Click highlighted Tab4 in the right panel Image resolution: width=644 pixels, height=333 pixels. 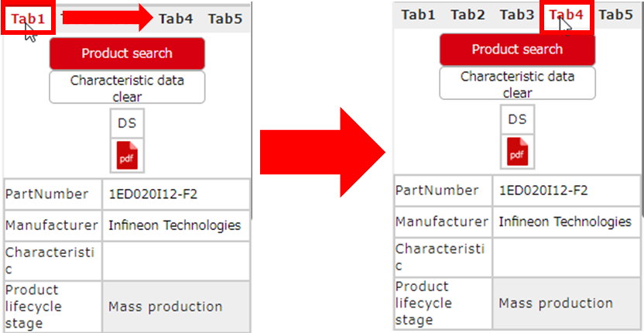tap(566, 15)
